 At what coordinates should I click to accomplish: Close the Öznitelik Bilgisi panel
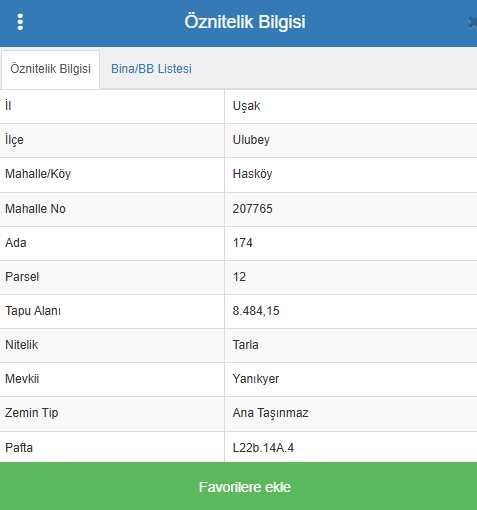[x=472, y=23]
